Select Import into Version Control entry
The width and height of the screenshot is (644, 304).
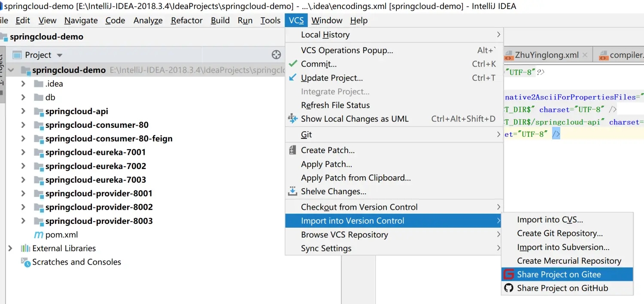(x=394, y=221)
